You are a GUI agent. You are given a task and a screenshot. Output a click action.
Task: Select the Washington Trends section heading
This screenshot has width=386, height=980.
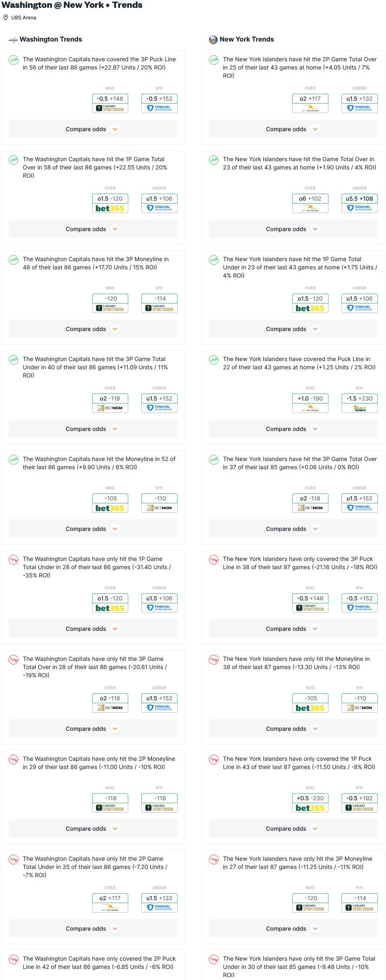click(x=51, y=39)
